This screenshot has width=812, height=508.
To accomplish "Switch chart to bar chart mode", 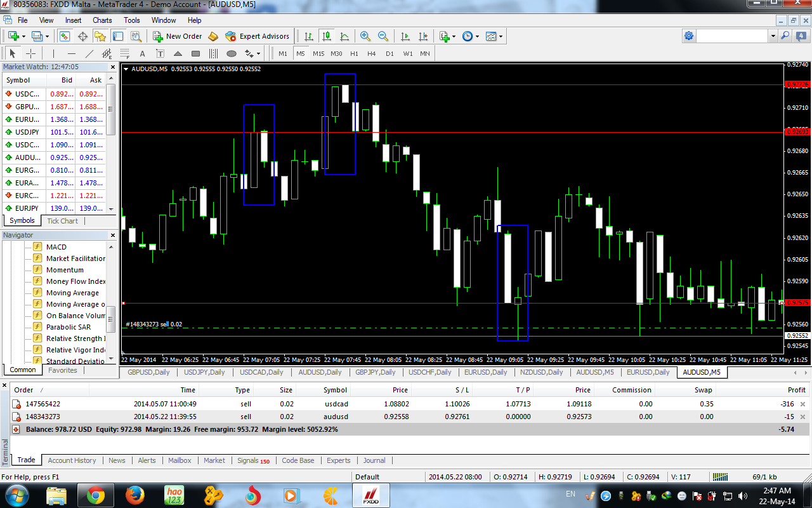I will 309,36.
